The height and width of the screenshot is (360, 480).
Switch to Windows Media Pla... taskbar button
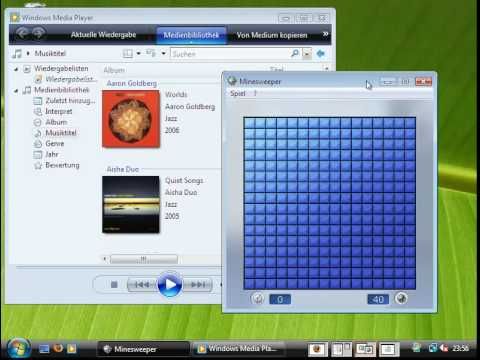coord(238,348)
